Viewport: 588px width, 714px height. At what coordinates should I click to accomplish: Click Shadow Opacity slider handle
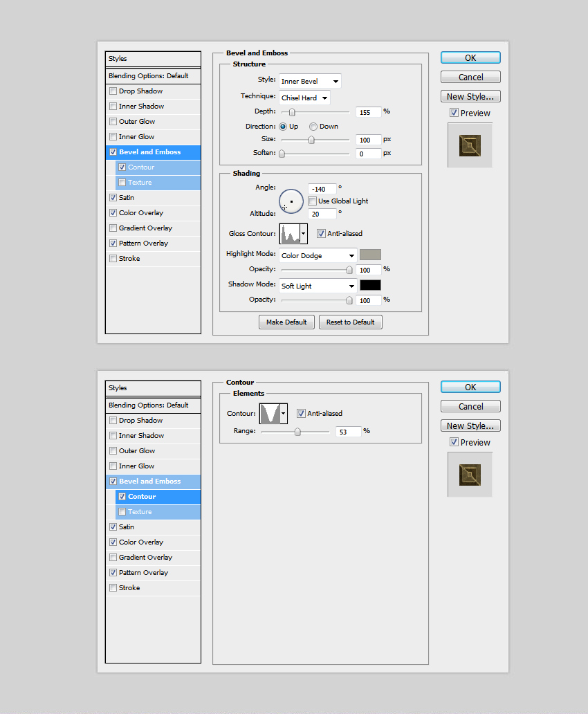pyautogui.click(x=349, y=300)
